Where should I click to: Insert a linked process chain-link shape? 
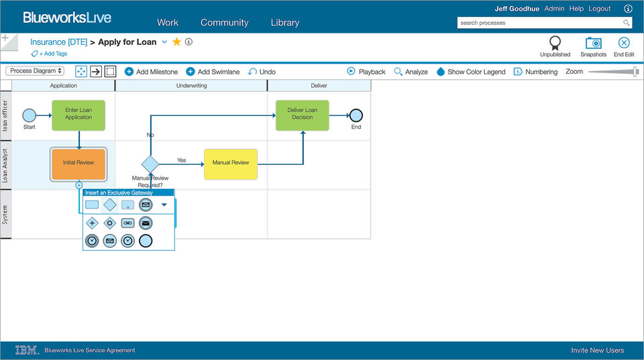(127, 223)
